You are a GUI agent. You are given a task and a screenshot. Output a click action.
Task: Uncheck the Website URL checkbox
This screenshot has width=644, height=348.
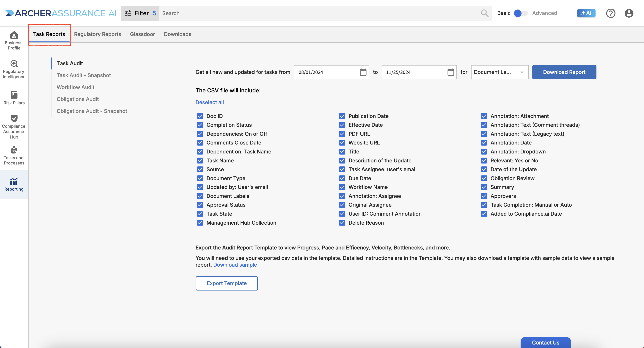pyautogui.click(x=342, y=143)
